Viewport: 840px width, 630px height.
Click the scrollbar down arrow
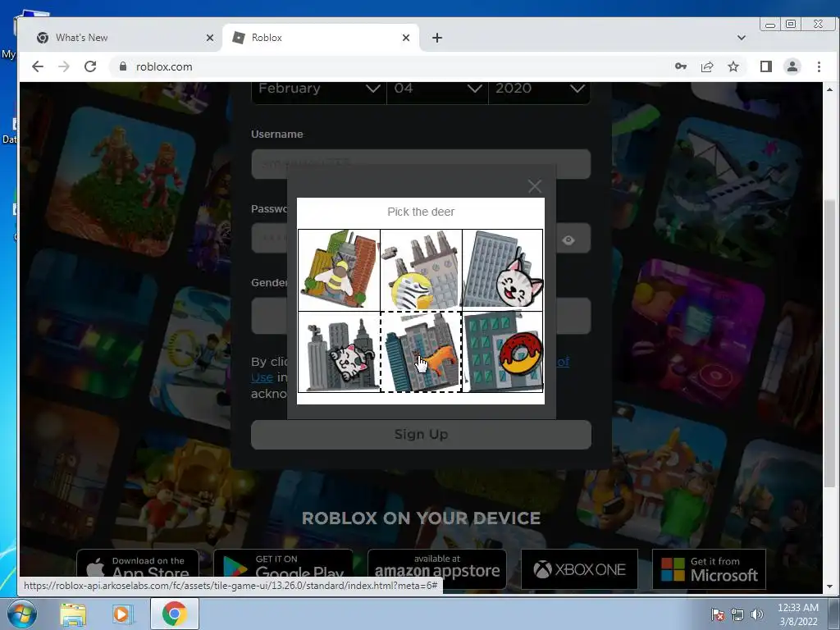click(x=830, y=586)
